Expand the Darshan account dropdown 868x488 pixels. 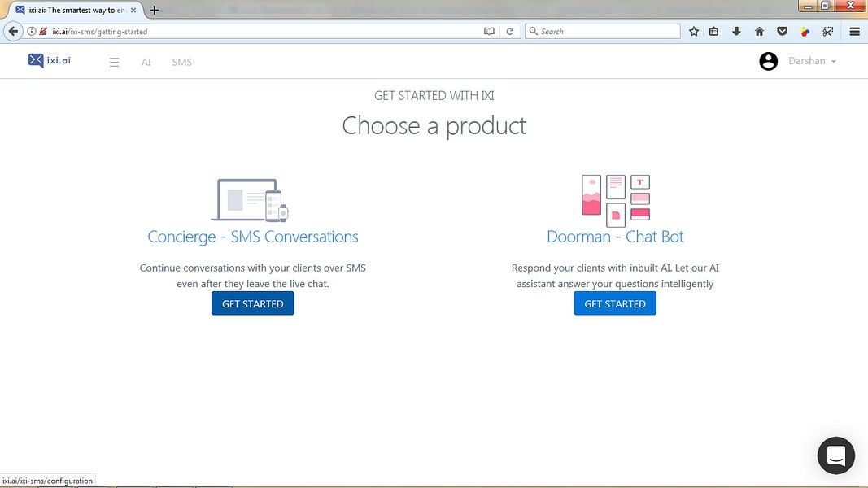tap(812, 61)
